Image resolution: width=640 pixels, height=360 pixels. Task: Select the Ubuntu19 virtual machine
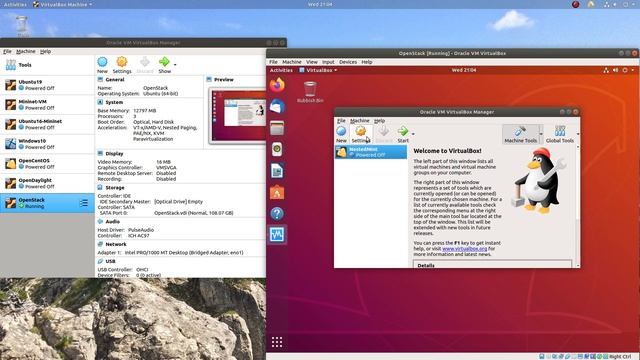(47, 85)
